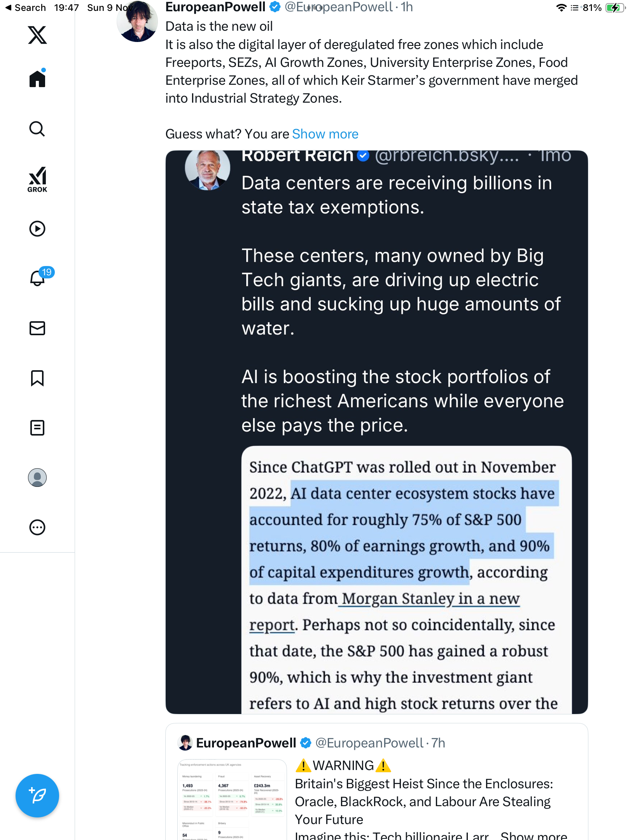630x840 pixels.
Task: Open the Search explore page
Action: coord(37,129)
